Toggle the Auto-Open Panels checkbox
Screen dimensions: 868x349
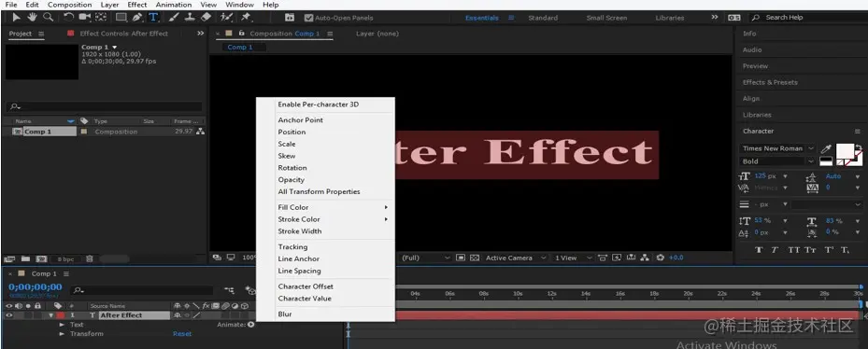pos(309,18)
